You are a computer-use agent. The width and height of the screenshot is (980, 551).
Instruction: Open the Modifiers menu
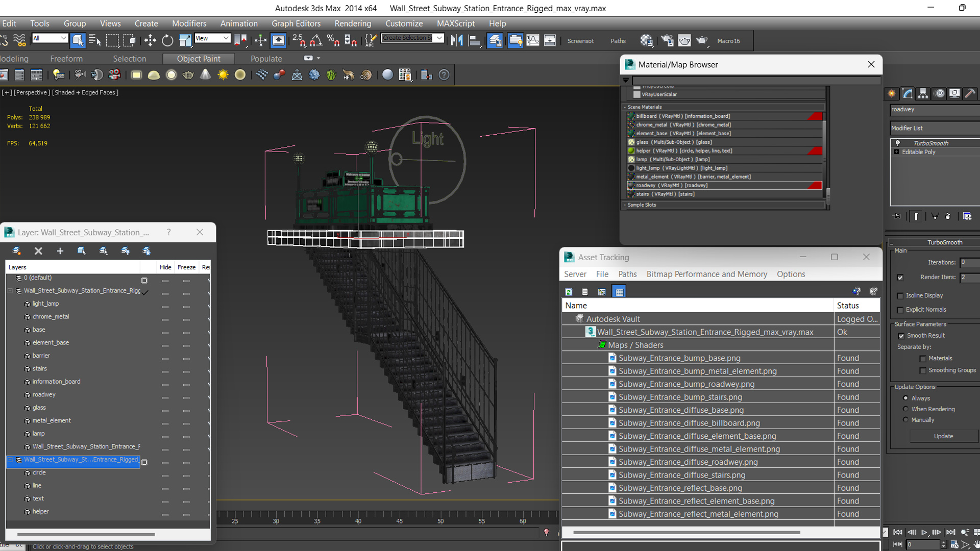[x=189, y=23]
